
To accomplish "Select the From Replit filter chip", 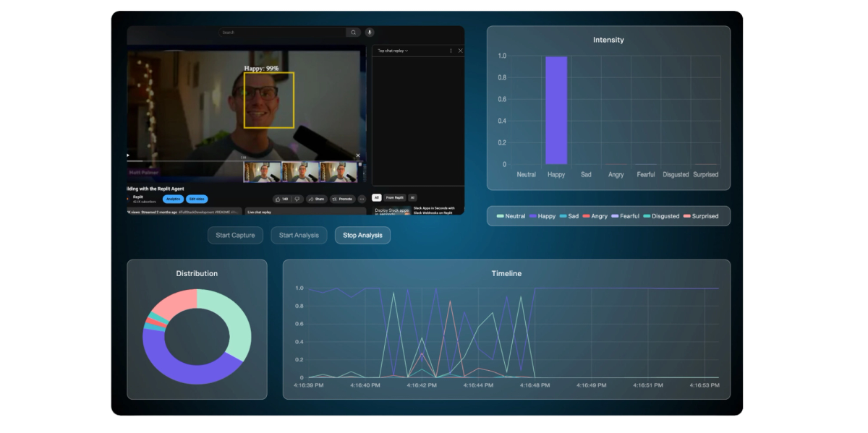I will [x=395, y=197].
